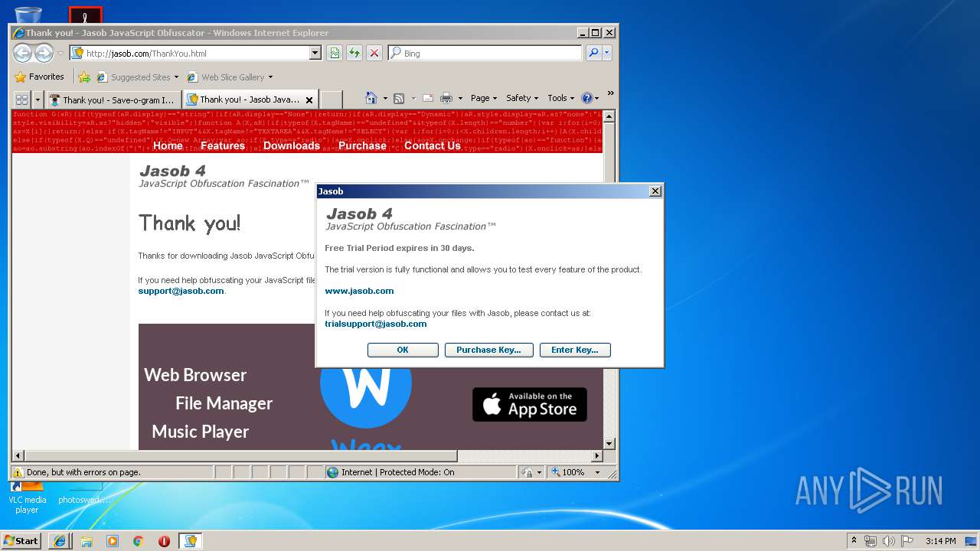980x551 pixels.
Task: Open the address bar dropdown arrow
Action: (x=315, y=53)
